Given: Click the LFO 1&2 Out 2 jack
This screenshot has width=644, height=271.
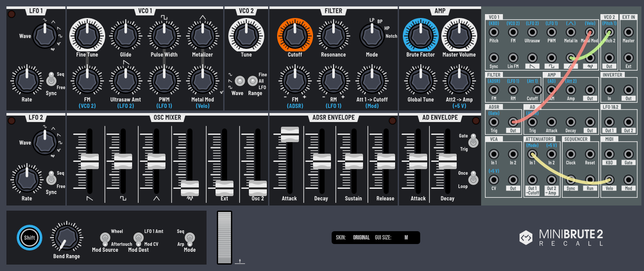Looking at the screenshot, I should (x=628, y=122).
